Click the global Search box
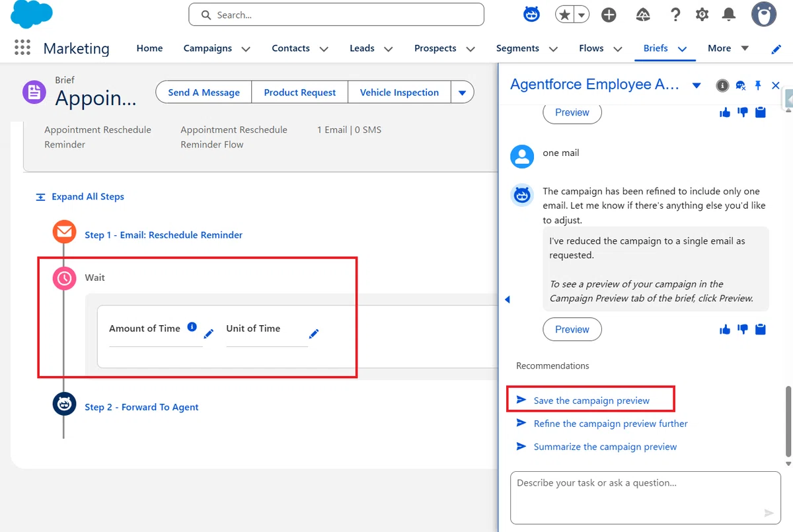Viewport: 793px width, 532px height. [x=336, y=15]
